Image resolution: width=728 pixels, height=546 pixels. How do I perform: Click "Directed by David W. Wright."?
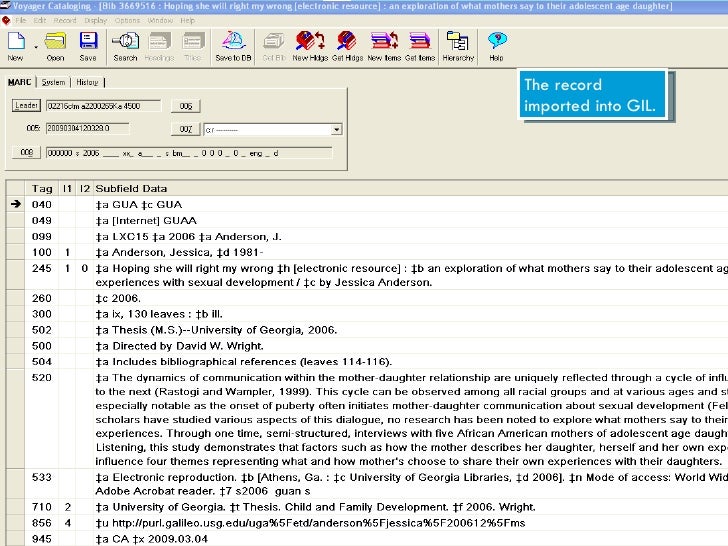pos(188,346)
